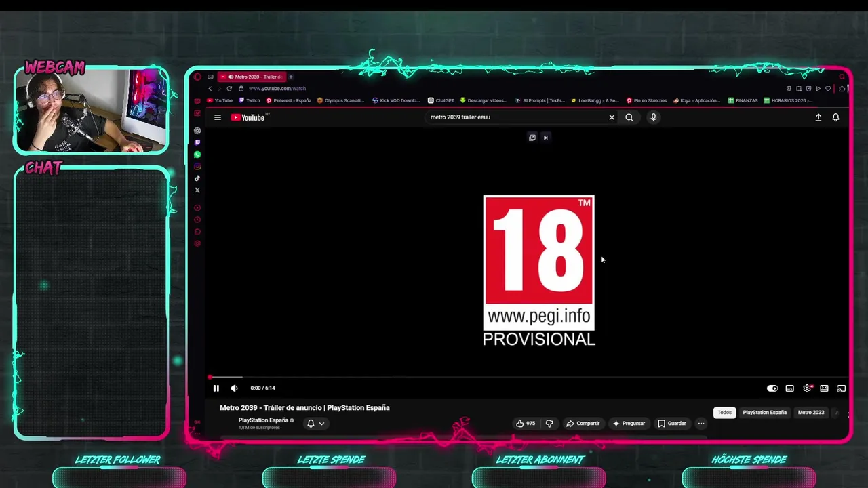Toggle subtitles in the video player
Screen dimensions: 868x488
(790, 388)
